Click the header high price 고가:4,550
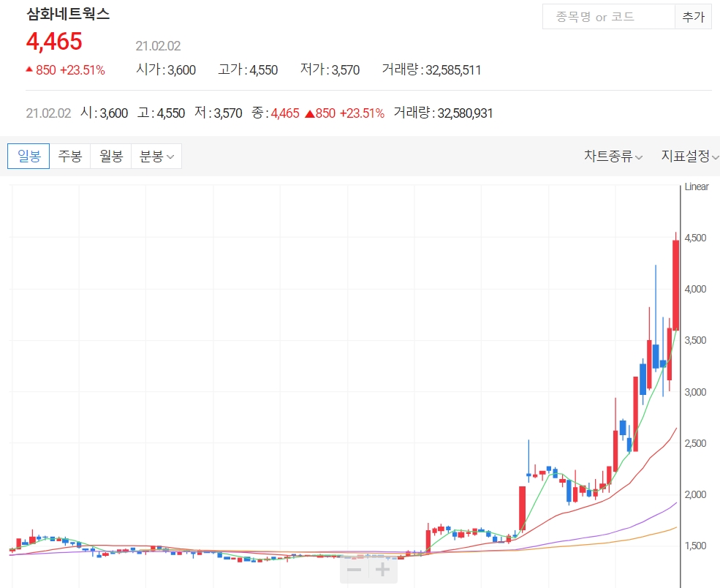720x588 pixels. tap(248, 69)
